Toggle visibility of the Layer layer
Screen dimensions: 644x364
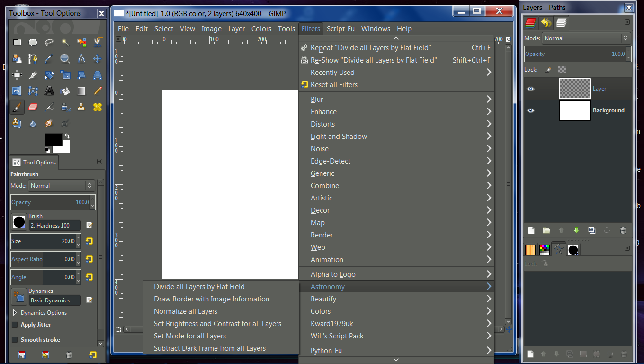tap(531, 89)
